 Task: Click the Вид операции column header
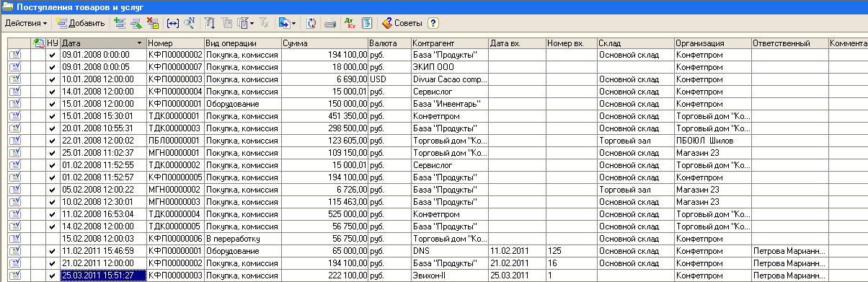pyautogui.click(x=242, y=43)
